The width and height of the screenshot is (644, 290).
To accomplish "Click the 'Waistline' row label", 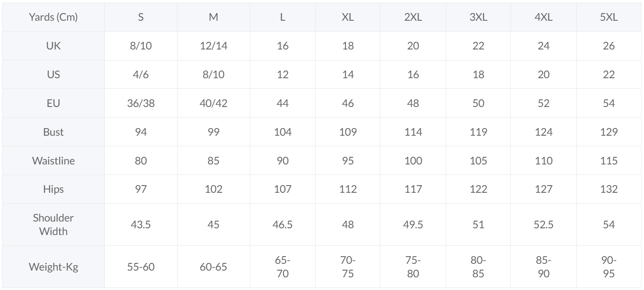I will point(53,161).
